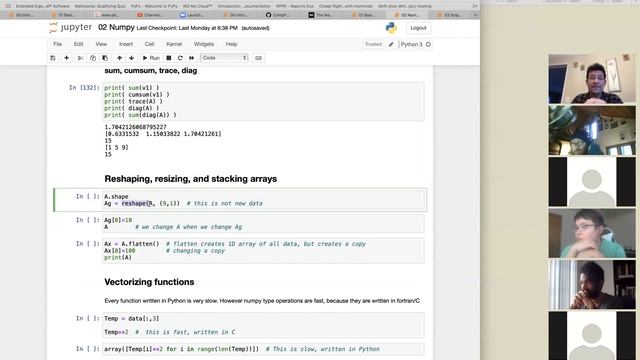Cut the selected cells
Screen dimensions: 640x360
click(x=80, y=58)
